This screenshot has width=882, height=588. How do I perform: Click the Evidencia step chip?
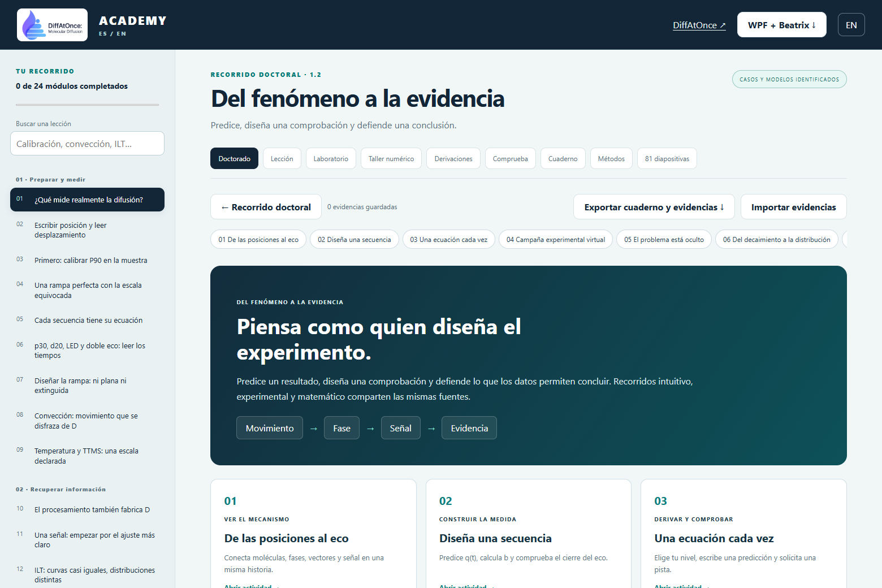coord(469,428)
